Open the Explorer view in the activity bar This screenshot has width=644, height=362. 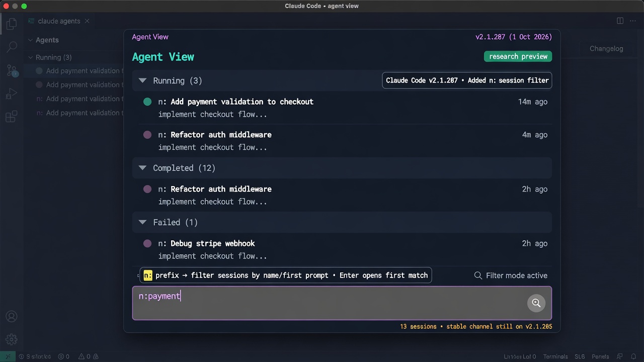pyautogui.click(x=11, y=24)
